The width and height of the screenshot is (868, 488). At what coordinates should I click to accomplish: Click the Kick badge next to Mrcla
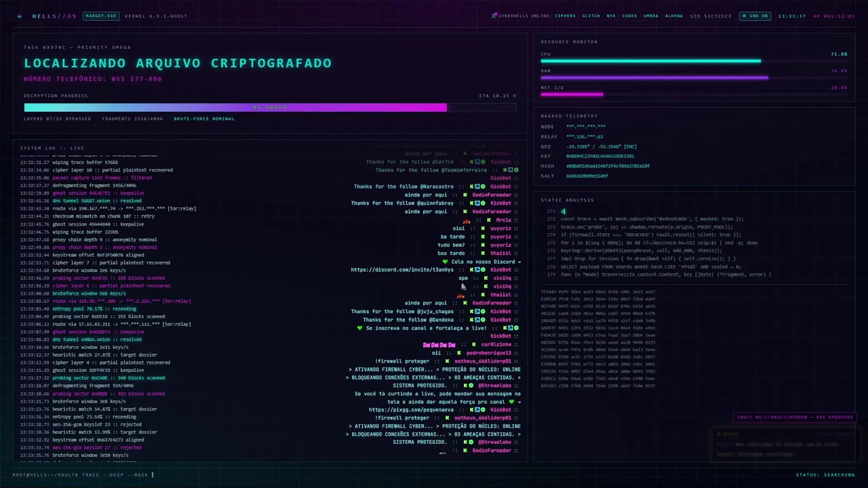pyautogui.click(x=489, y=220)
